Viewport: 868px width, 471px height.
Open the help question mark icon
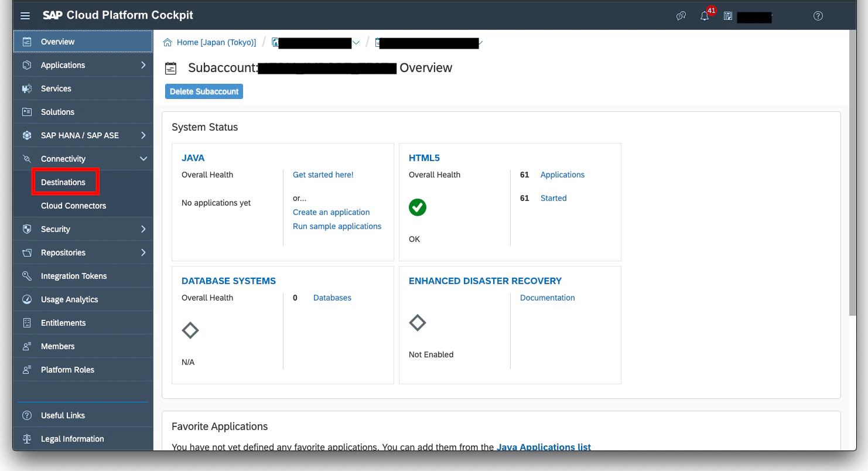[818, 16]
